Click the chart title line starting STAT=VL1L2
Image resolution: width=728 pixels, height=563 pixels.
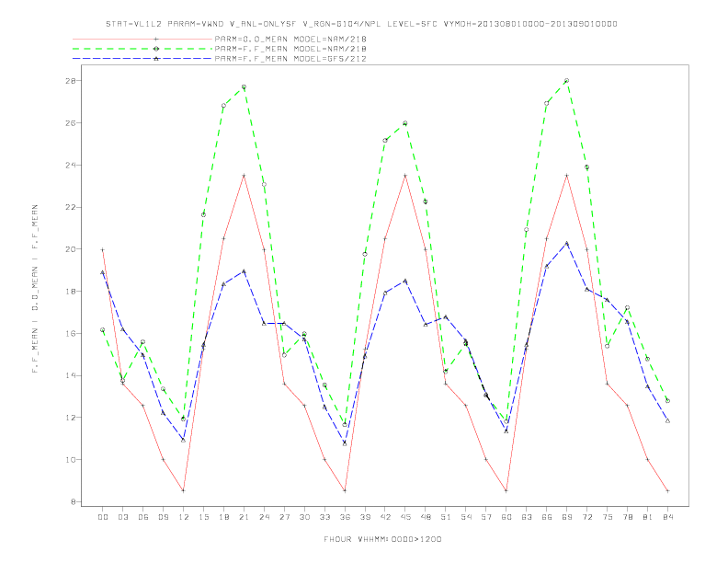(x=361, y=24)
